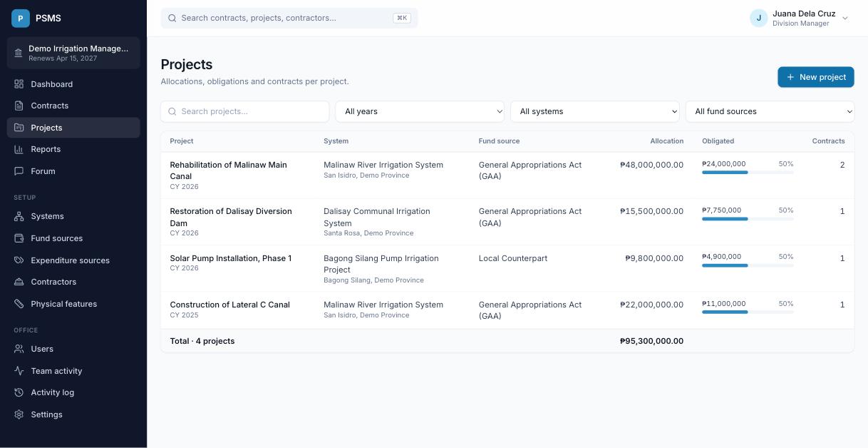Click the Users people icon

(x=19, y=349)
